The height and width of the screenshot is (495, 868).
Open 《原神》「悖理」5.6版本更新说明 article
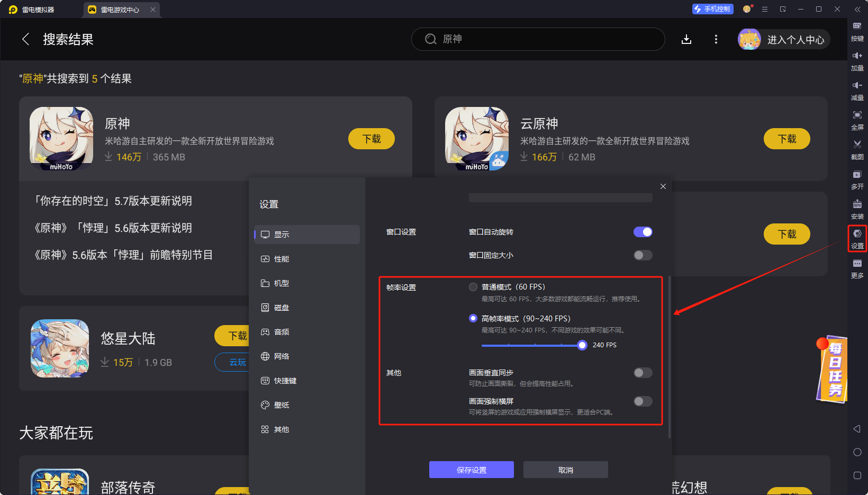point(112,228)
